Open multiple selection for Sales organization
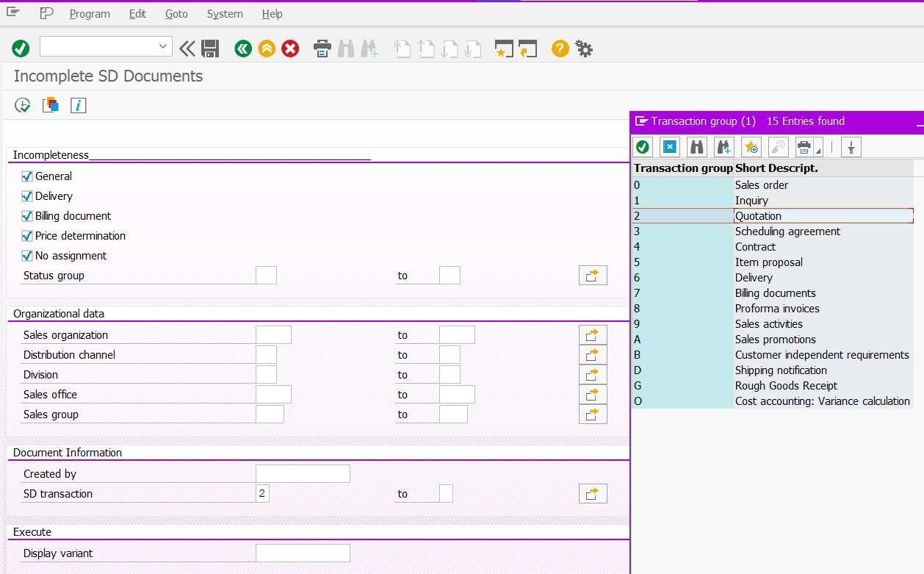Image resolution: width=924 pixels, height=574 pixels. (x=593, y=334)
